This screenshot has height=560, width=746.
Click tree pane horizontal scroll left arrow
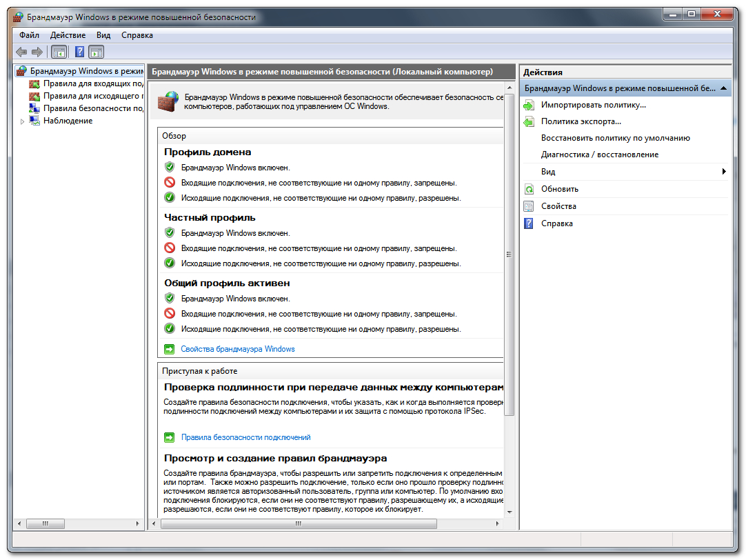click(19, 524)
